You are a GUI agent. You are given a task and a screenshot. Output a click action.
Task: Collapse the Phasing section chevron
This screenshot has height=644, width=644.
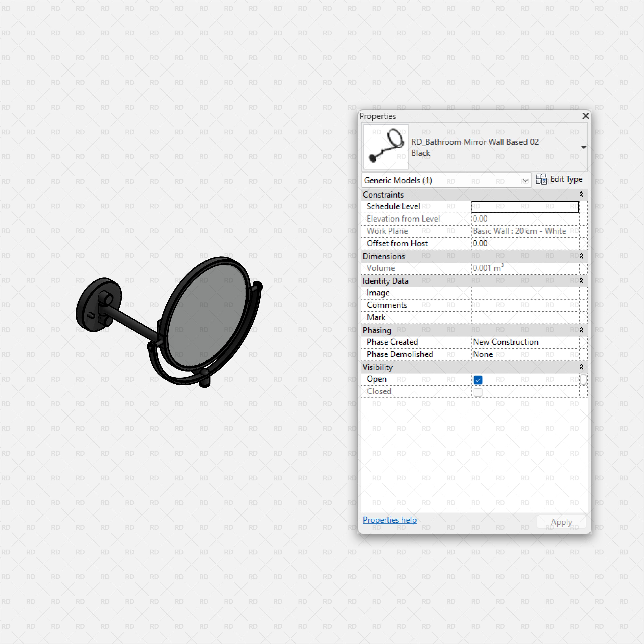tap(581, 330)
